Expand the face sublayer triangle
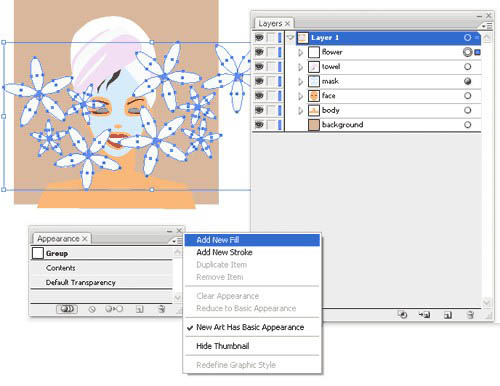The width and height of the screenshot is (500, 386). pyautogui.click(x=300, y=96)
